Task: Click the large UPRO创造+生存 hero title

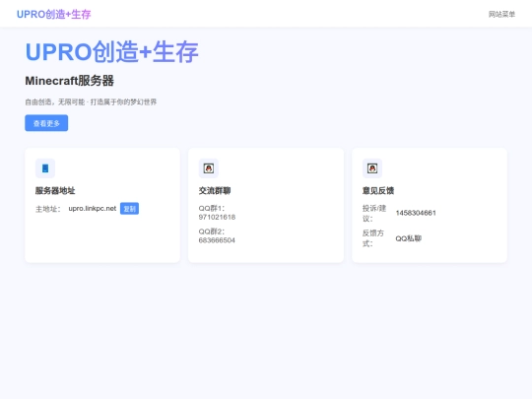Action: (112, 52)
